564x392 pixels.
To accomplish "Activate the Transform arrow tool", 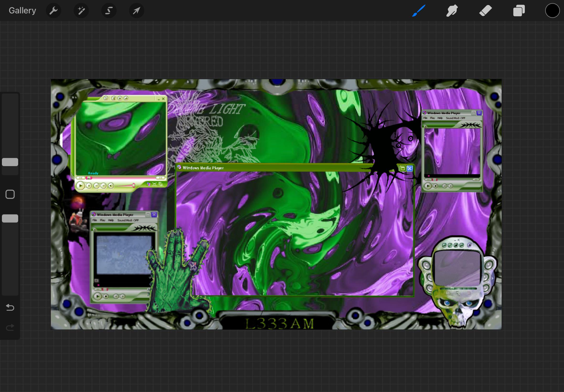I will pyautogui.click(x=136, y=10).
